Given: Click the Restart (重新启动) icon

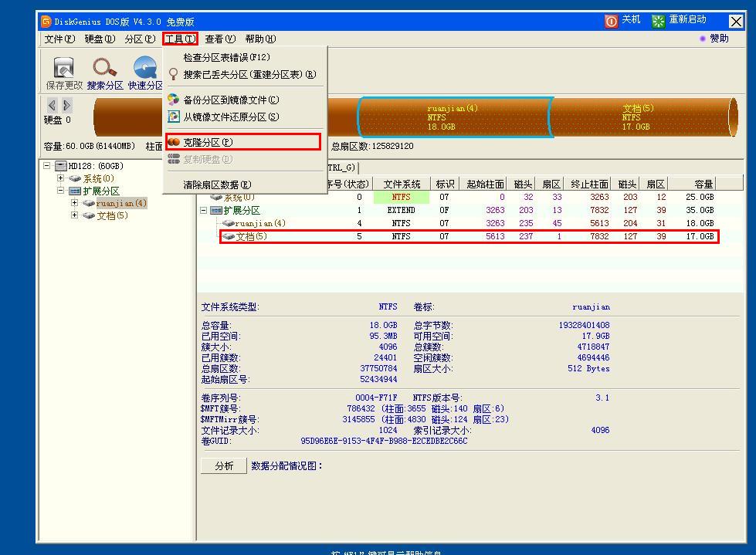Looking at the screenshot, I should (x=658, y=21).
